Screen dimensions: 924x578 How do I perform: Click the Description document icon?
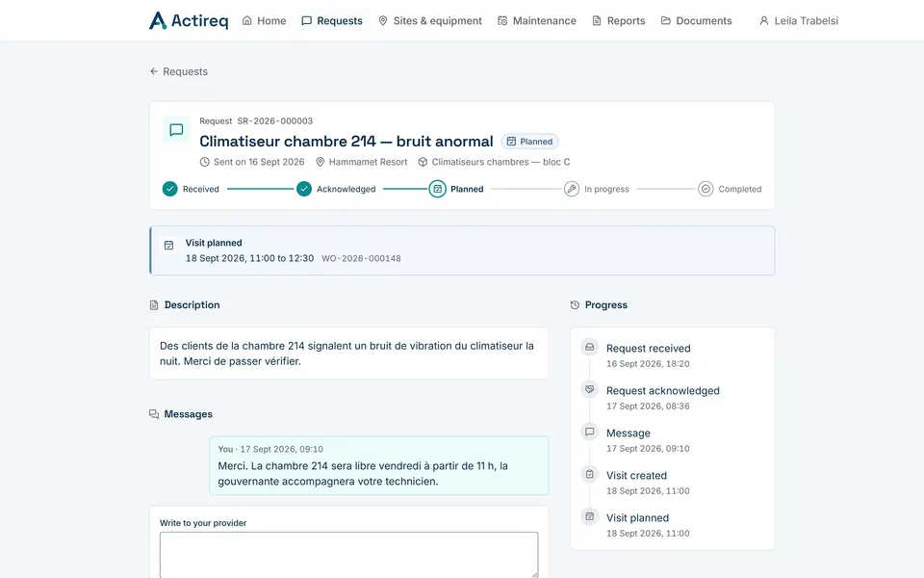[x=154, y=305]
